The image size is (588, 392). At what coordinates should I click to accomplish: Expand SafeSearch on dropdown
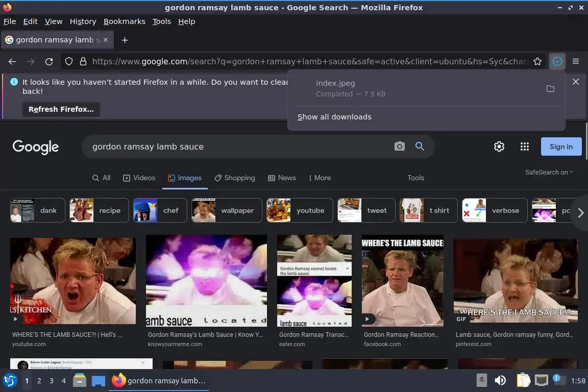pyautogui.click(x=549, y=172)
